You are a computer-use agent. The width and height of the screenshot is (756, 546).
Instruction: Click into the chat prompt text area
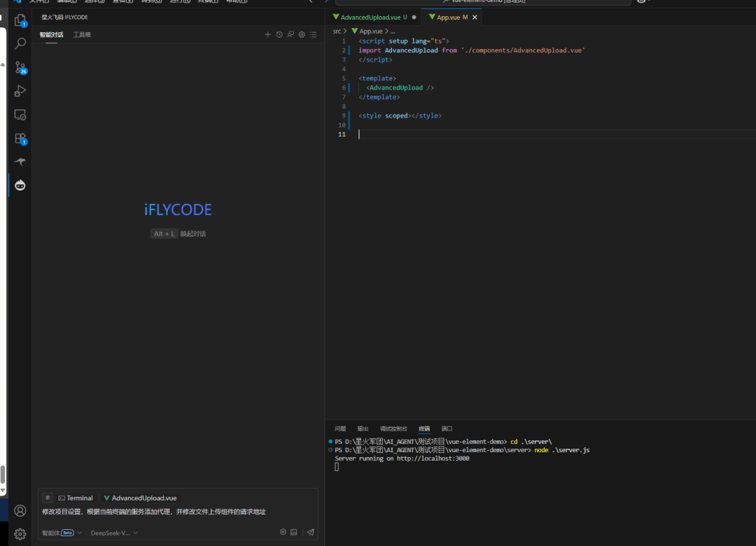pos(178,512)
